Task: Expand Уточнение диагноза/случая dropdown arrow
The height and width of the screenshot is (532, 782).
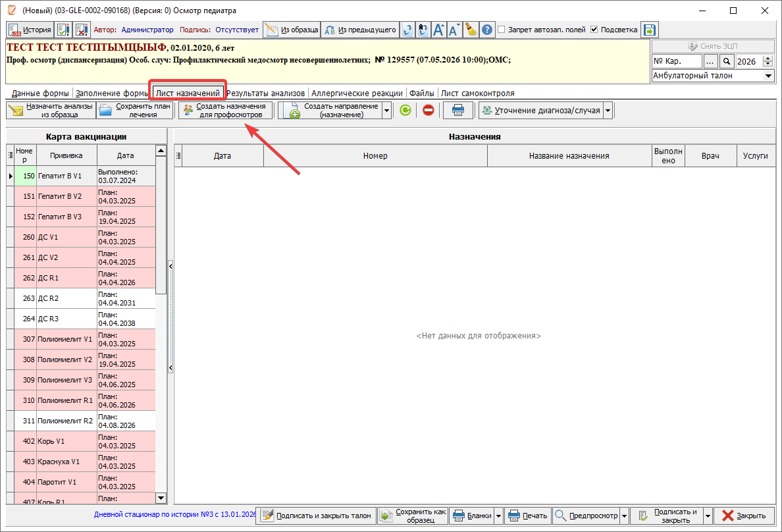Action: pyautogui.click(x=608, y=111)
